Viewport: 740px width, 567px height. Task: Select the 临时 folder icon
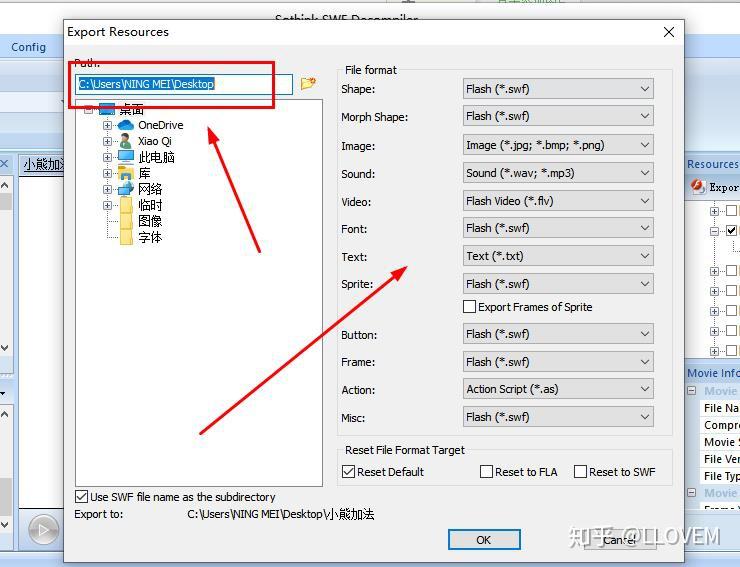click(126, 205)
